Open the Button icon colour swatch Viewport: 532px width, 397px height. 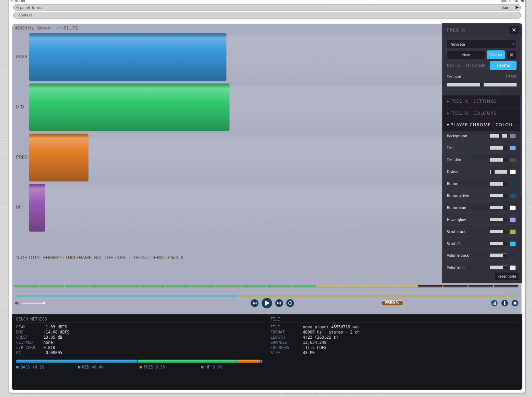pos(512,208)
